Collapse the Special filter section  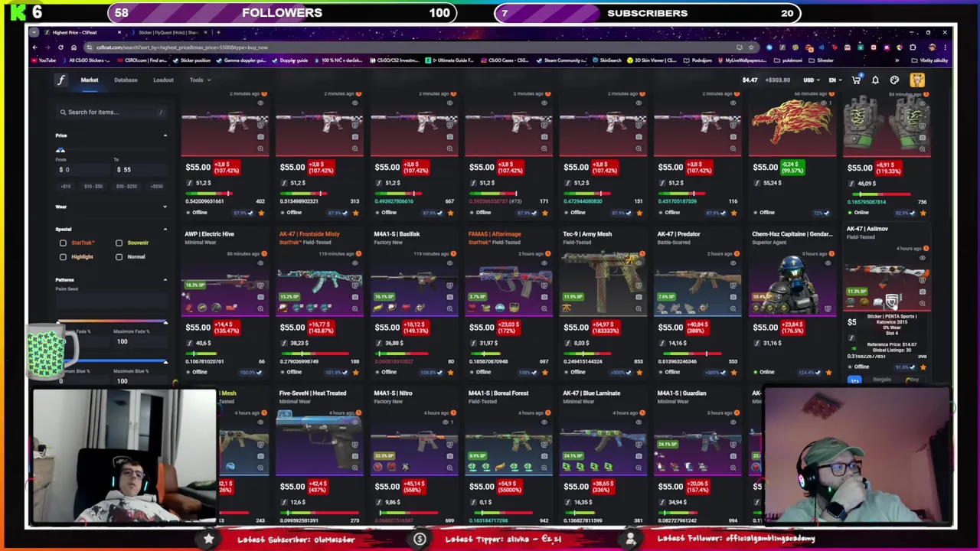[165, 229]
